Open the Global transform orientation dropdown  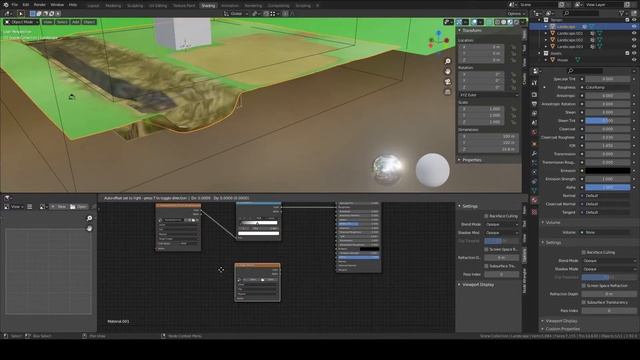[236, 13]
